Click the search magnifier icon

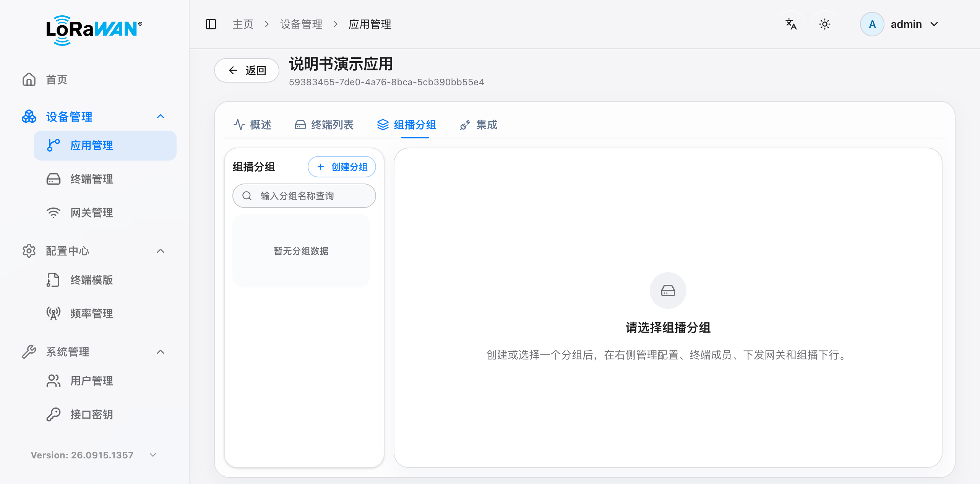click(x=247, y=196)
